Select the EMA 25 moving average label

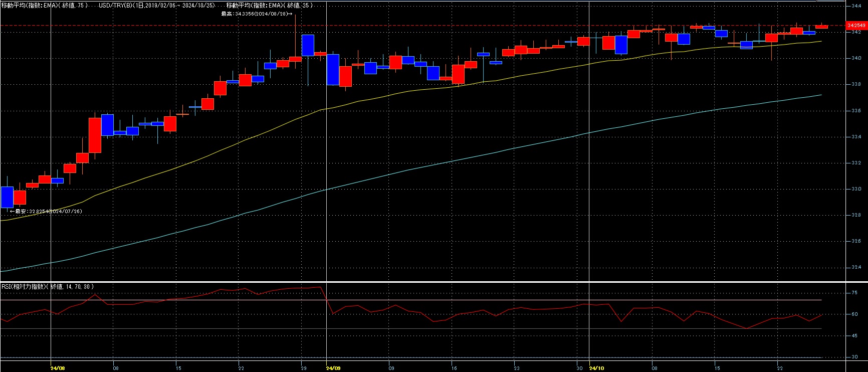(x=270, y=5)
